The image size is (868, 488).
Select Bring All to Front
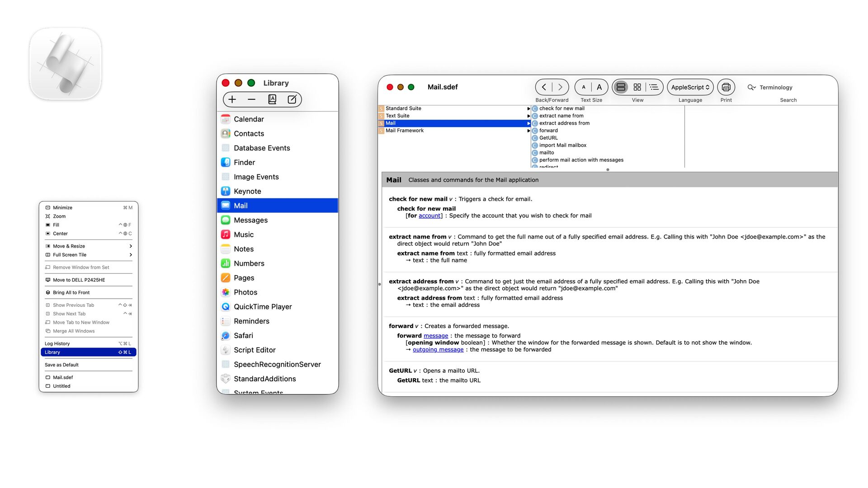(71, 292)
